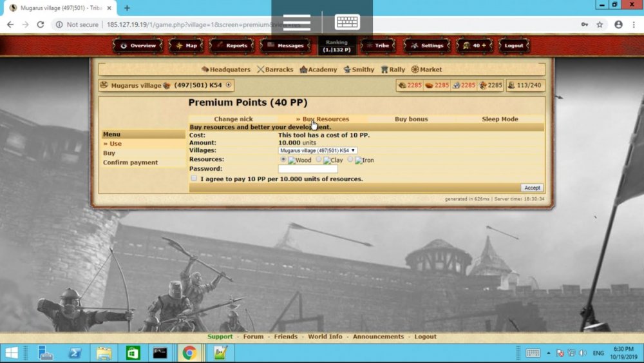This screenshot has height=363, width=644.
Task: Go to the Academy building icon
Action: pos(303,70)
